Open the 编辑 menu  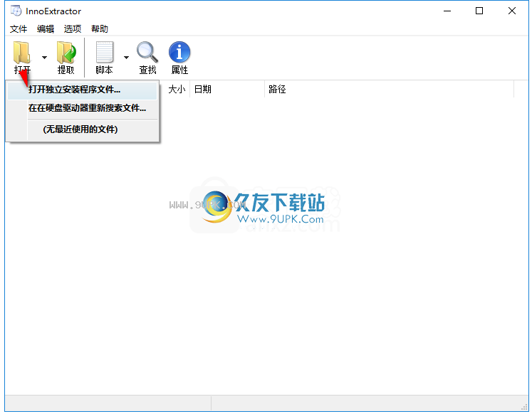[46, 29]
